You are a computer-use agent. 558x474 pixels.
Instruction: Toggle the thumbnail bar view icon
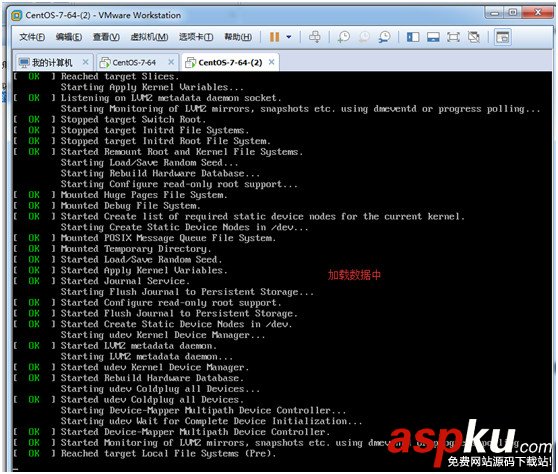coord(433,37)
